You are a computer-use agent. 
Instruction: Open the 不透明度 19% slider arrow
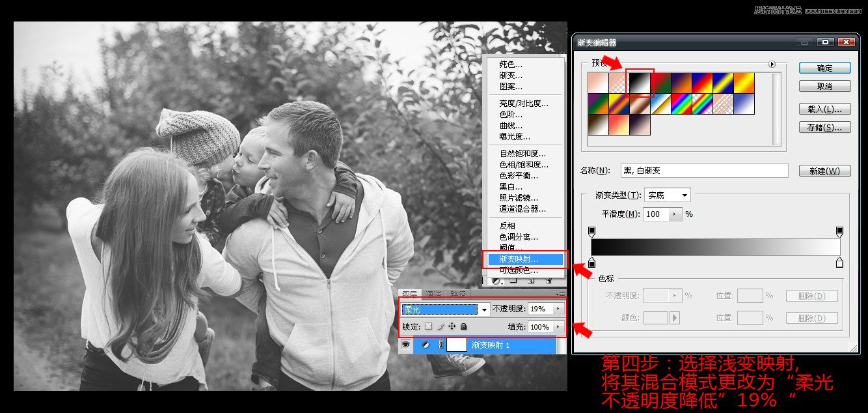pyautogui.click(x=558, y=309)
